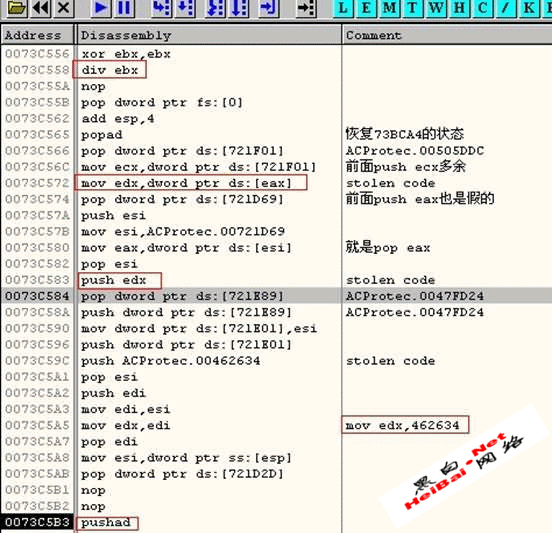The width and height of the screenshot is (552, 533).
Task: Click the X close program icon
Action: 63,7
